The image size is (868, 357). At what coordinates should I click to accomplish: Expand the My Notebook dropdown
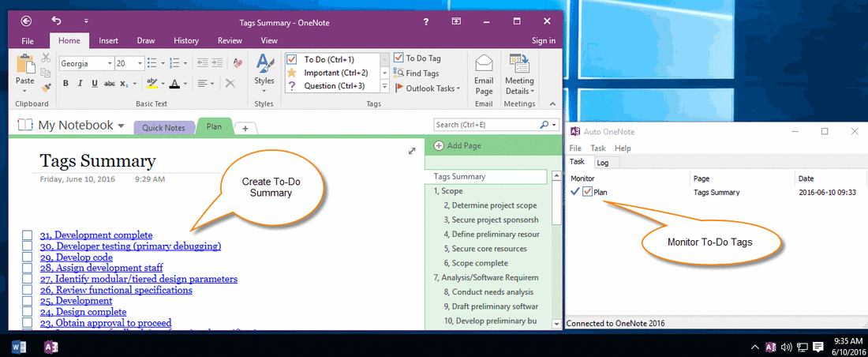(122, 126)
